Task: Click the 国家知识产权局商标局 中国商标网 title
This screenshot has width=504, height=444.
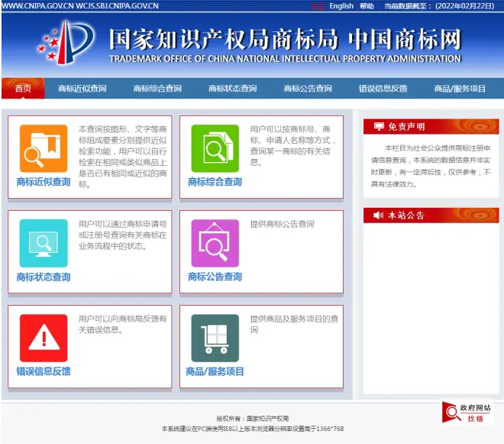Action: 285,39
